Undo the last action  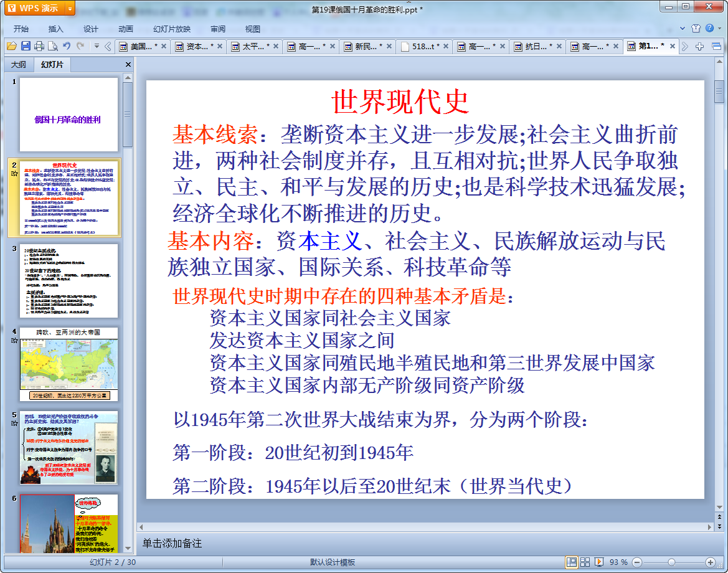67,46
